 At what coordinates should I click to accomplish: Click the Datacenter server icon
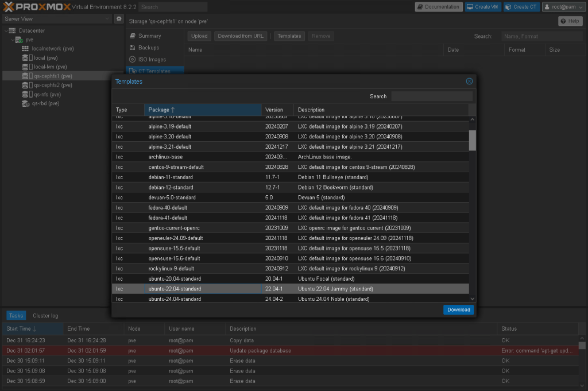tap(13, 30)
